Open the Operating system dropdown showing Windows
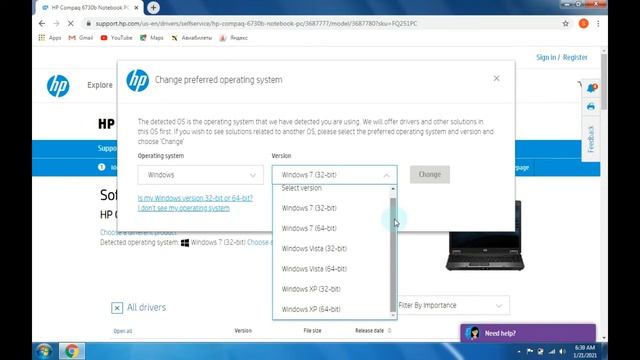Viewport: 640px width, 360px height. click(200, 175)
